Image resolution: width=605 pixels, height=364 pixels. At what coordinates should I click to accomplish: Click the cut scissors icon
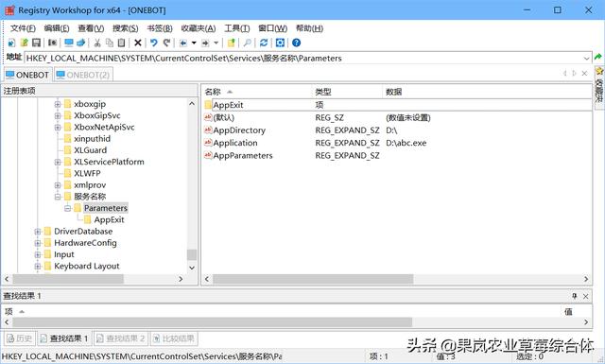coord(97,43)
